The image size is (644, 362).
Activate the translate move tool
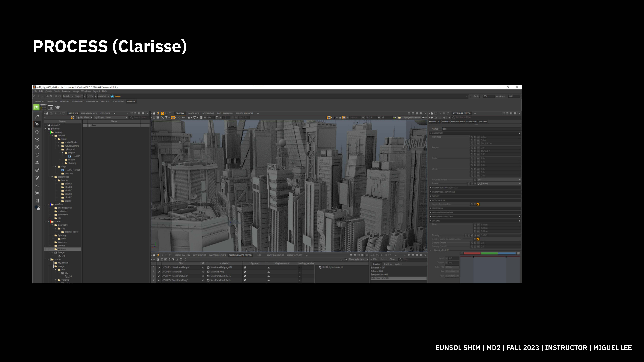tap(37, 132)
